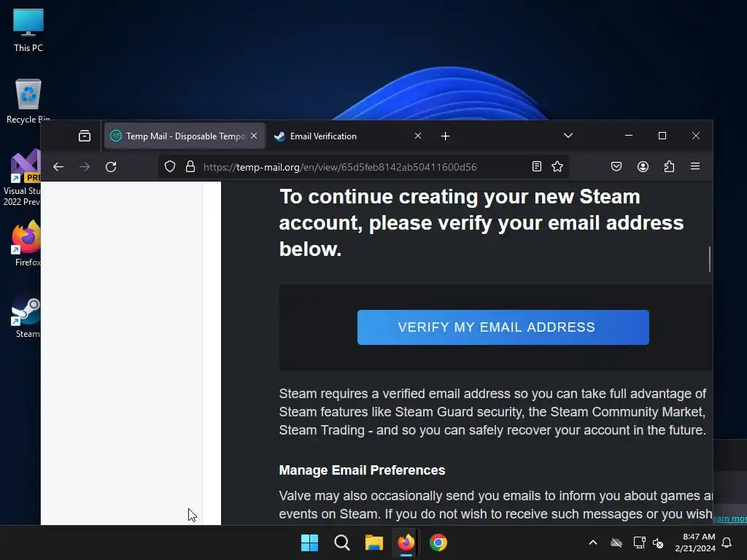The height and width of the screenshot is (560, 747).
Task: Launch Steam from the desktop shortcut
Action: click(26, 315)
